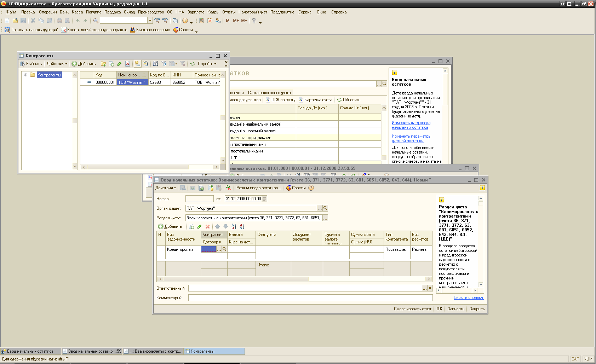Click the Дт/Кт postings icon in document toolbar
This screenshot has height=364, width=596.
click(229, 188)
